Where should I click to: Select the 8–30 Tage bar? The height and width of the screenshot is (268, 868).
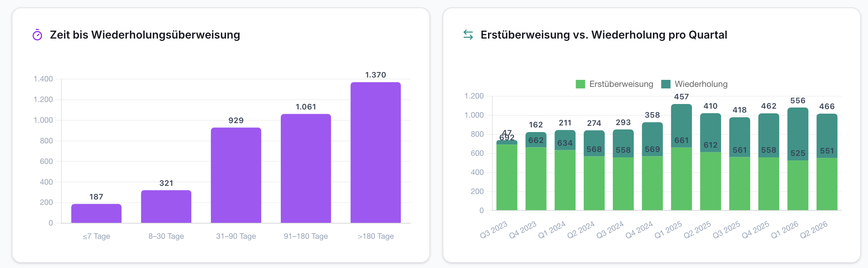pos(166,206)
